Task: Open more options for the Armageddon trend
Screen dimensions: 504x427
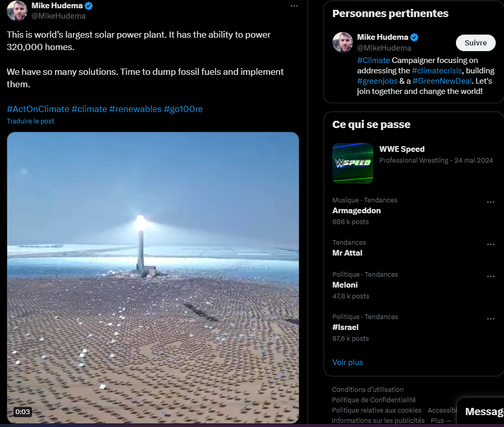Action: click(491, 202)
